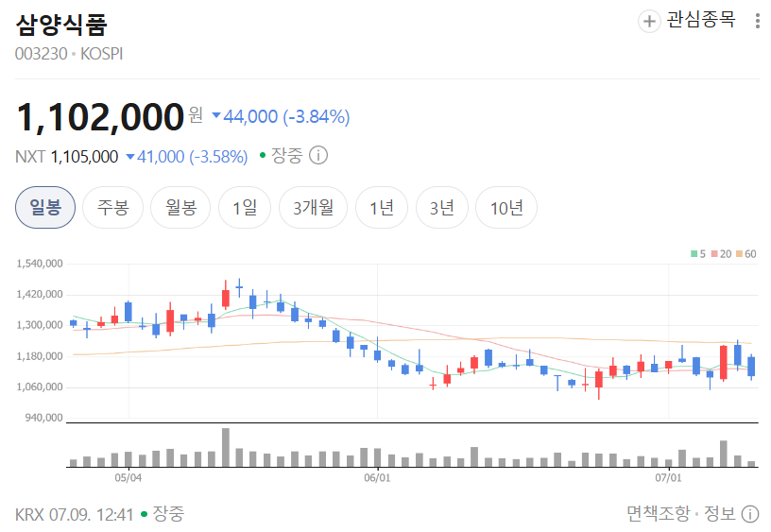Click the tallest volume bar in mid-May
Image resolution: width=771 pixels, height=532 pixels.
226,448
